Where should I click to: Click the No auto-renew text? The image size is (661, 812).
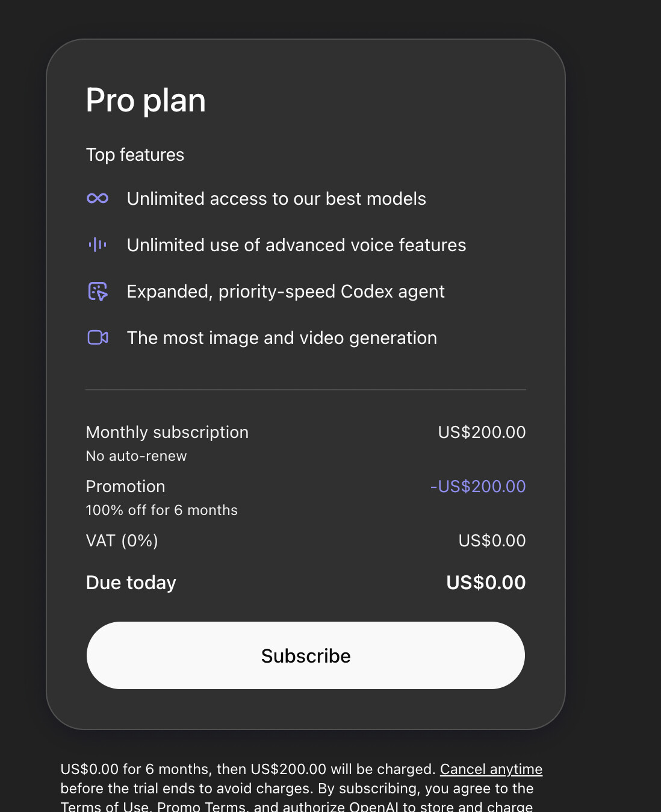[136, 456]
